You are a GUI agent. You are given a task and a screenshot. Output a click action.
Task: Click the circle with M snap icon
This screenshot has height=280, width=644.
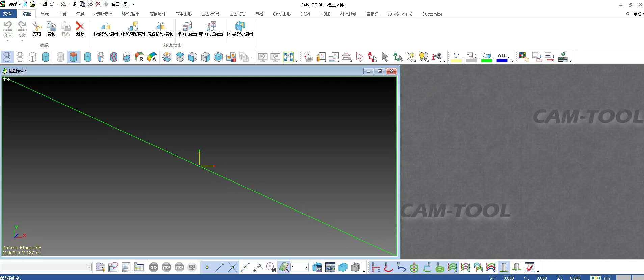click(271, 267)
